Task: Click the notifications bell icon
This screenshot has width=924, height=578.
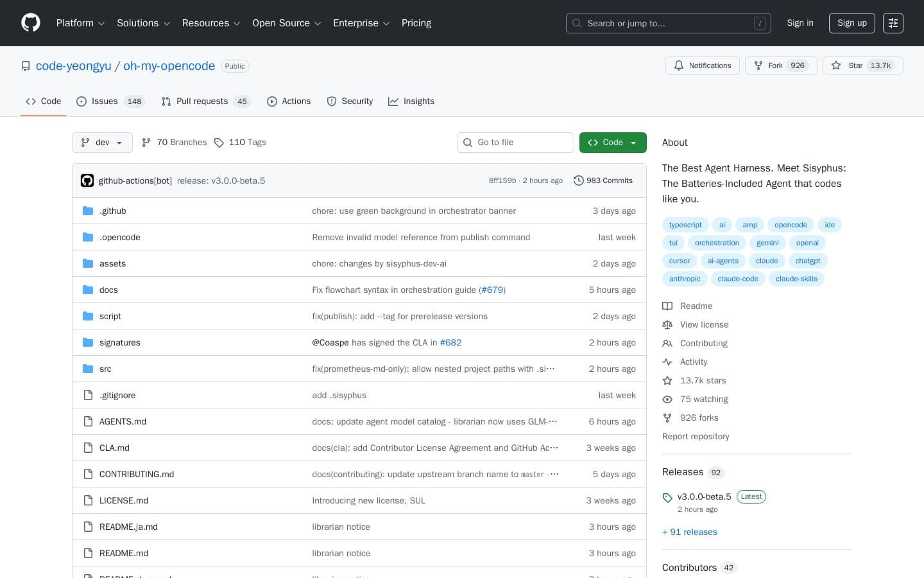Action: pyautogui.click(x=679, y=66)
